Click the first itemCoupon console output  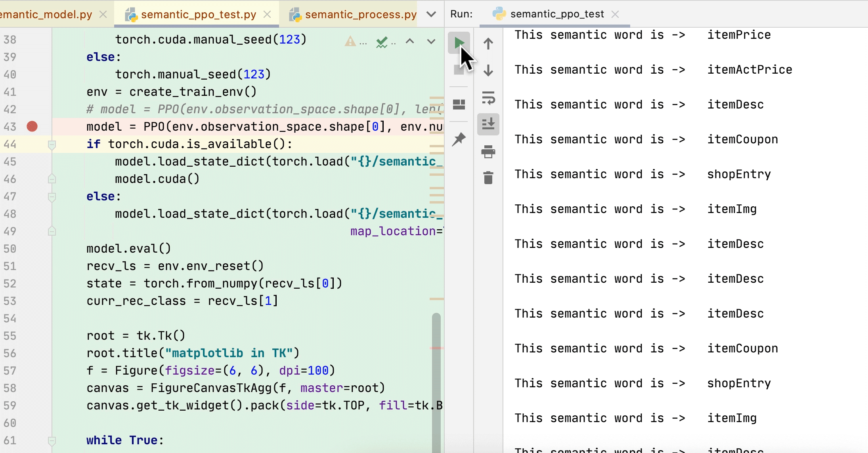pos(743,139)
